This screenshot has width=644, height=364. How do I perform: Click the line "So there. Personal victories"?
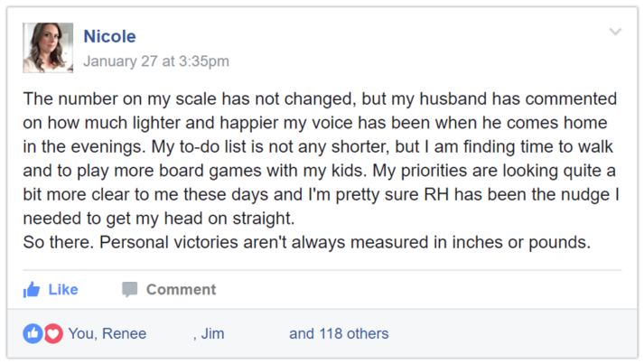[135, 242]
